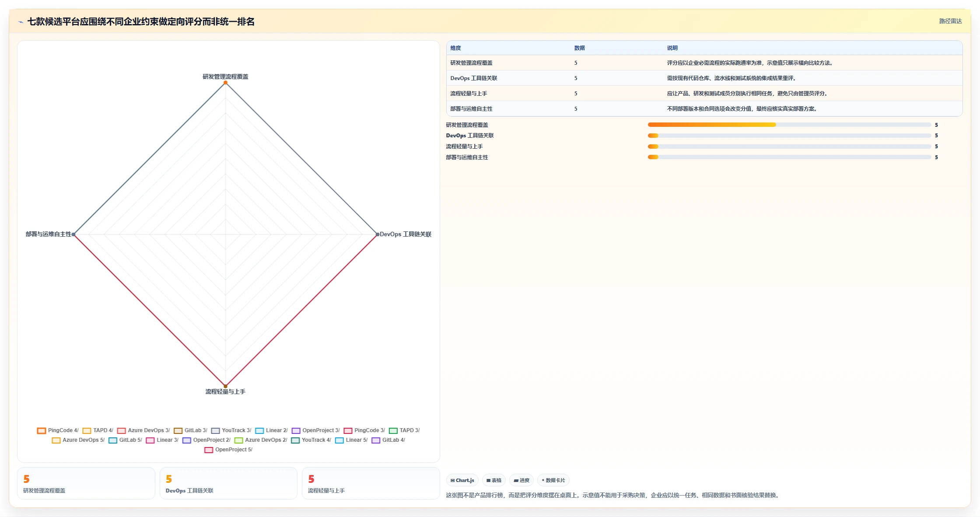Click the DevOps 工具链关联 radar axis label
Viewport: 980px width, 517px height.
point(406,234)
